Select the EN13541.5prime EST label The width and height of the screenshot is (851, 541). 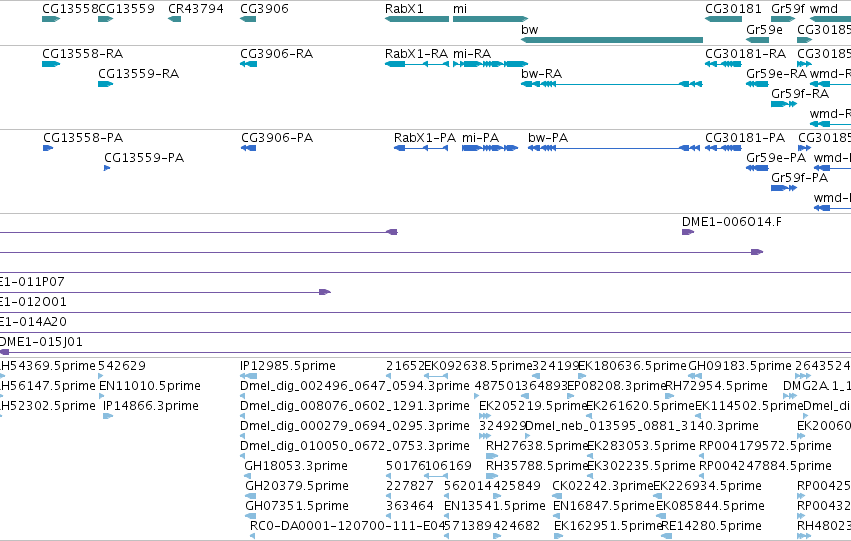point(495,506)
